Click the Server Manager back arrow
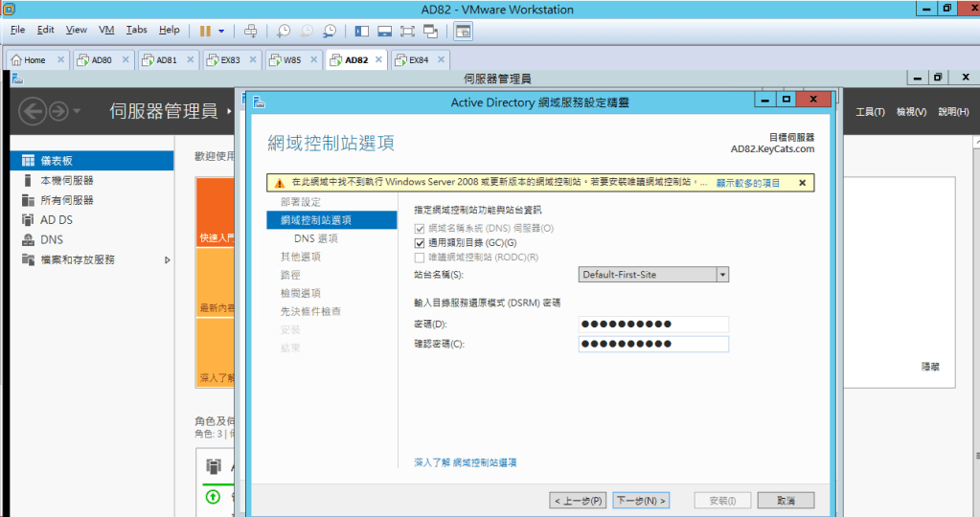 click(x=33, y=112)
